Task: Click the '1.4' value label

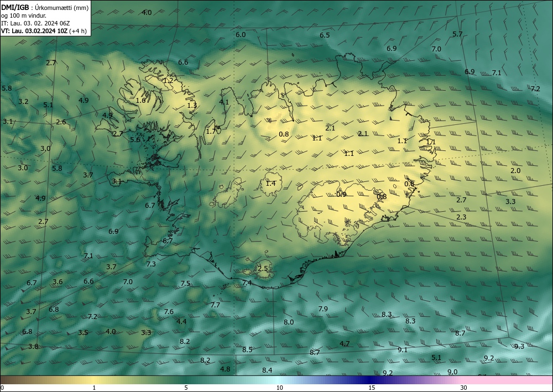Action: pyautogui.click(x=270, y=184)
